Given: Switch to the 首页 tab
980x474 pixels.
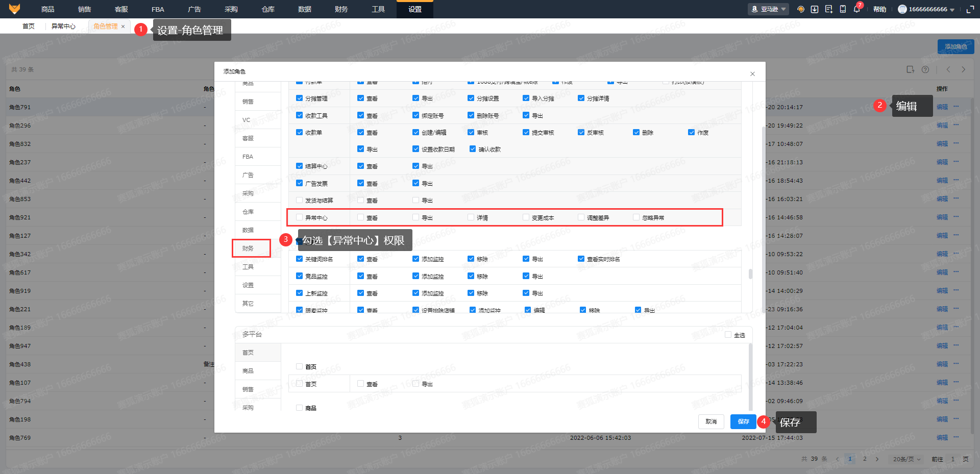Looking at the screenshot, I should [x=29, y=27].
